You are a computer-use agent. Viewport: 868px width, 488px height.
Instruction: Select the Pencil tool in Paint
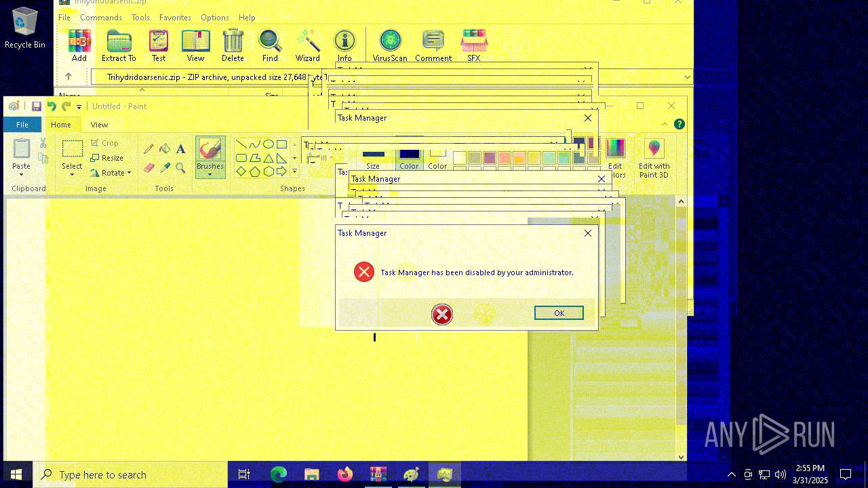[149, 148]
